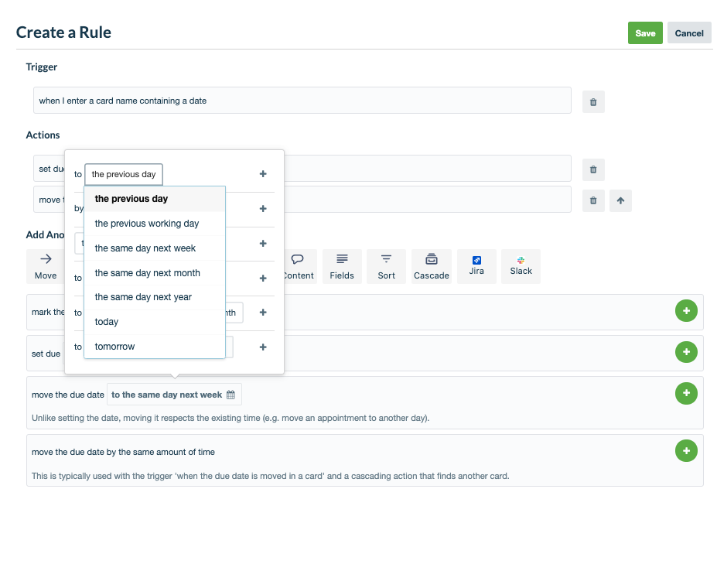
Task: Click the calendar icon in due date selector
Action: [x=231, y=395]
